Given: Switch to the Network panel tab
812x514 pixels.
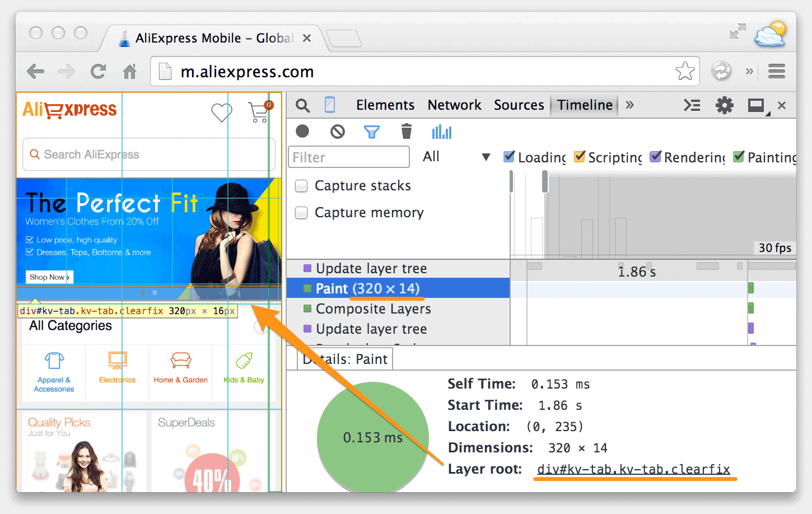Looking at the screenshot, I should click(x=454, y=105).
